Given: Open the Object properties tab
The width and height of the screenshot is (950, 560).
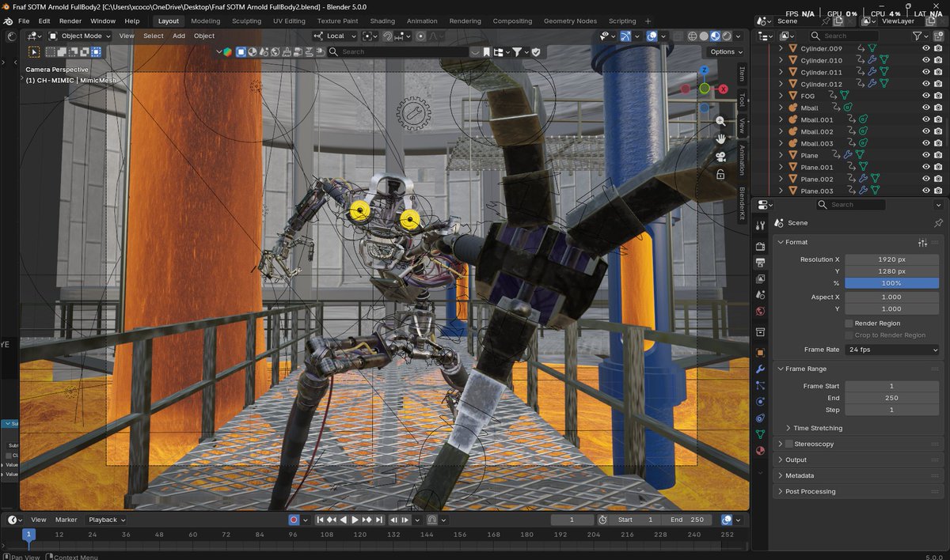Looking at the screenshot, I should click(761, 353).
